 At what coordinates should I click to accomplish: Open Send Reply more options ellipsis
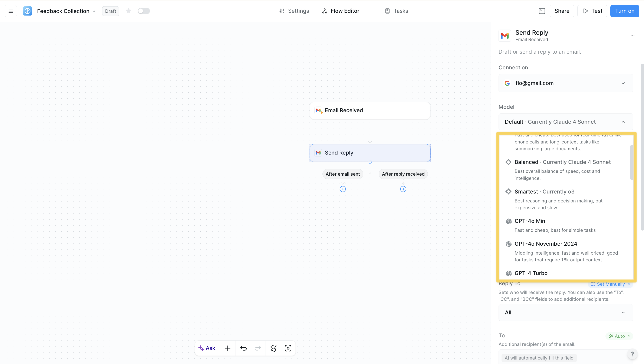point(632,36)
